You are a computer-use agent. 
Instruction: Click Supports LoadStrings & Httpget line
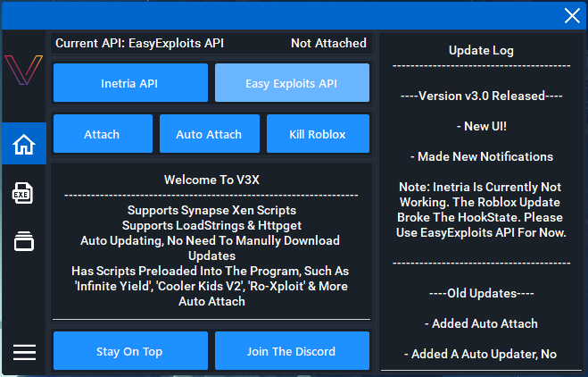(211, 225)
